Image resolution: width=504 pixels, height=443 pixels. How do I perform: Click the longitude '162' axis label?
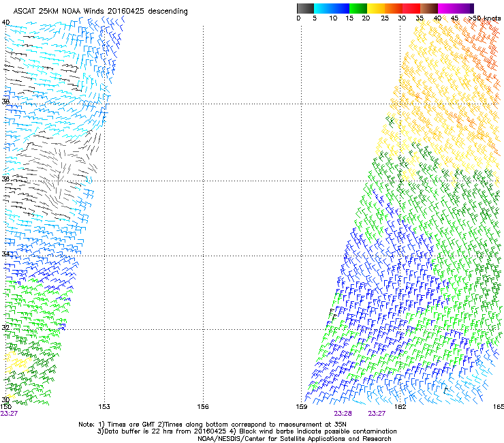[x=400, y=407]
